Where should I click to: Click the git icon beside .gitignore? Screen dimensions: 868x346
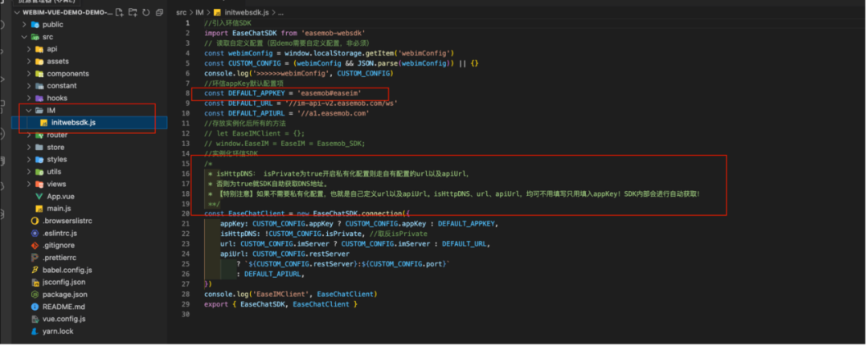click(x=35, y=246)
